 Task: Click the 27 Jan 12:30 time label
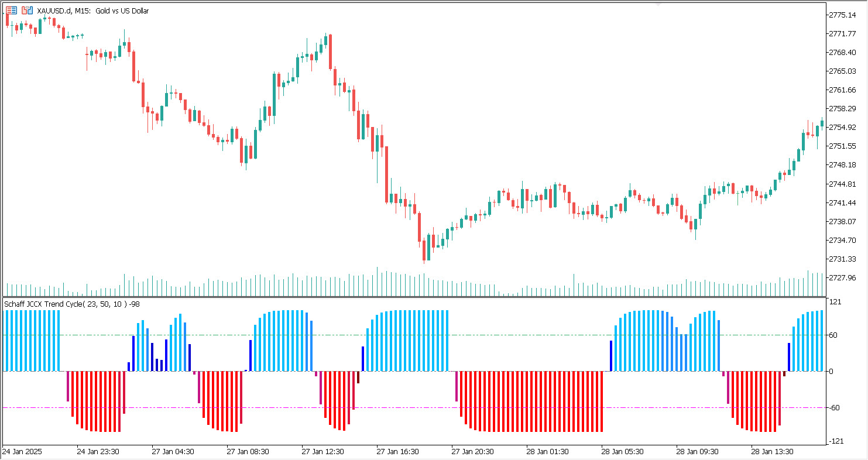323,452
